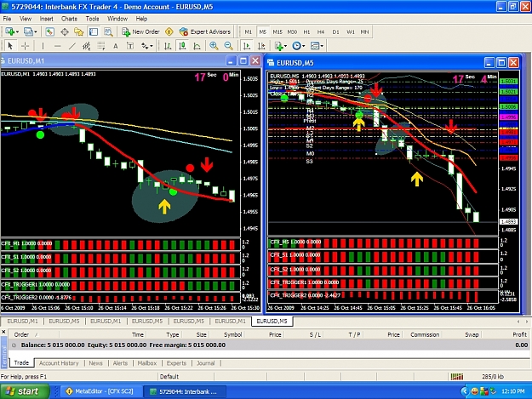Open the File menu
This screenshot has height=399, width=532.
(x=7, y=19)
